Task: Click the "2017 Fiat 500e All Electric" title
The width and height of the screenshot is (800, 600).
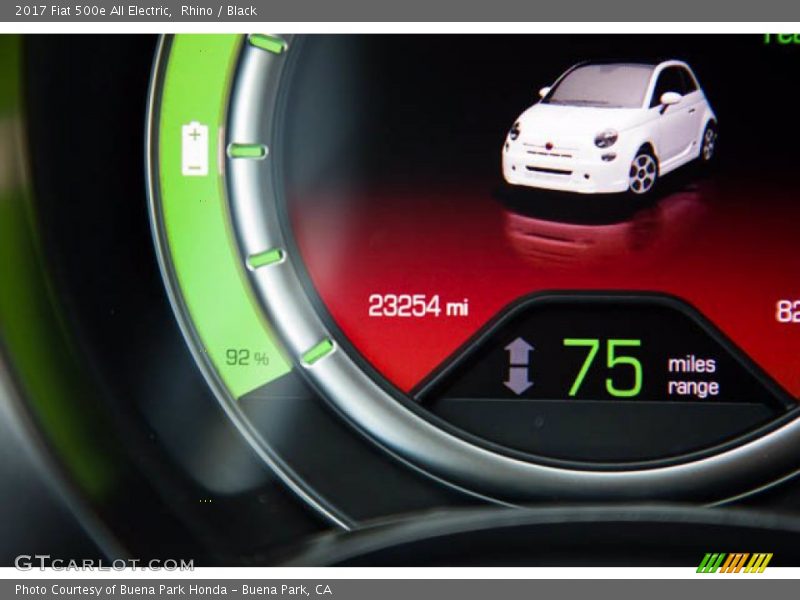Action: click(x=92, y=11)
